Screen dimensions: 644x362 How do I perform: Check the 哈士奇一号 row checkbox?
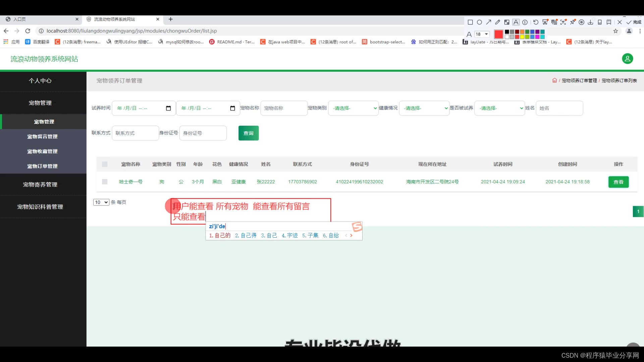pyautogui.click(x=105, y=182)
